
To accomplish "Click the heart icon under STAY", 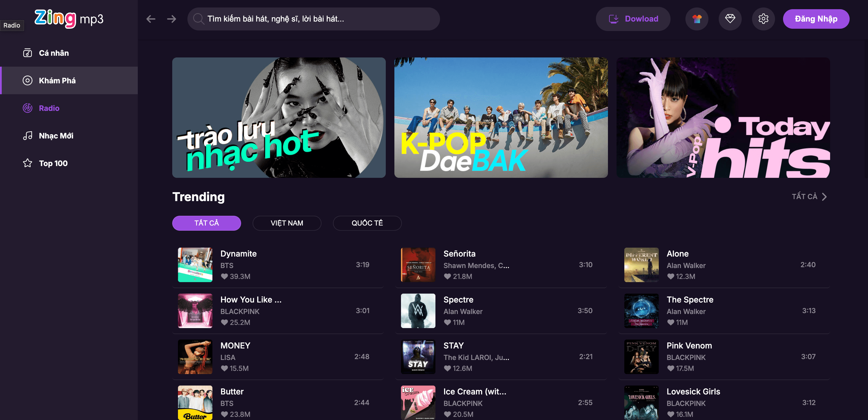I will point(447,368).
